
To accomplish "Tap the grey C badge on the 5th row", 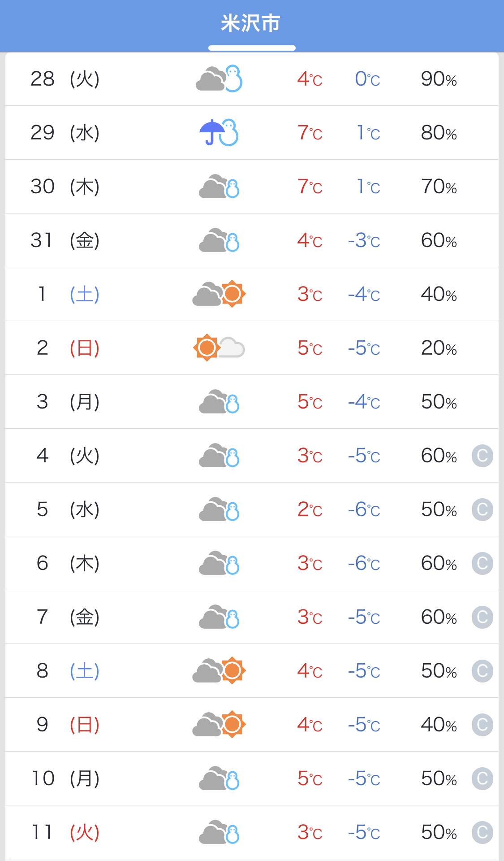I will pyautogui.click(x=482, y=510).
